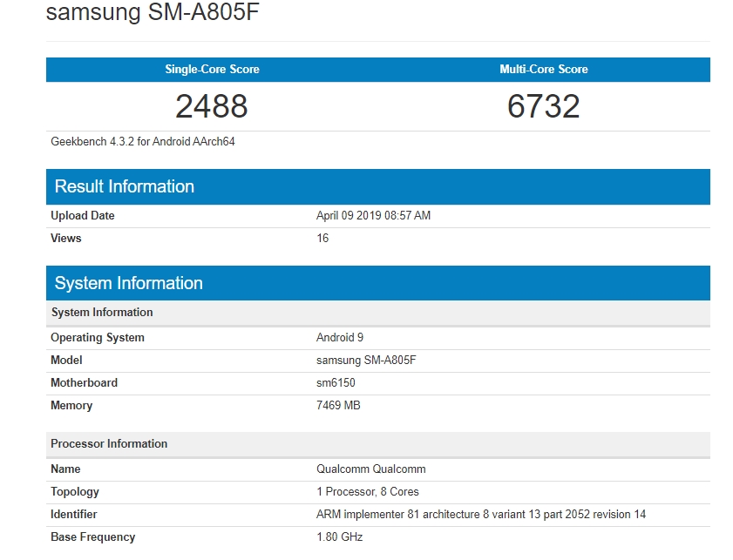Click the Views count 16

[x=322, y=239]
